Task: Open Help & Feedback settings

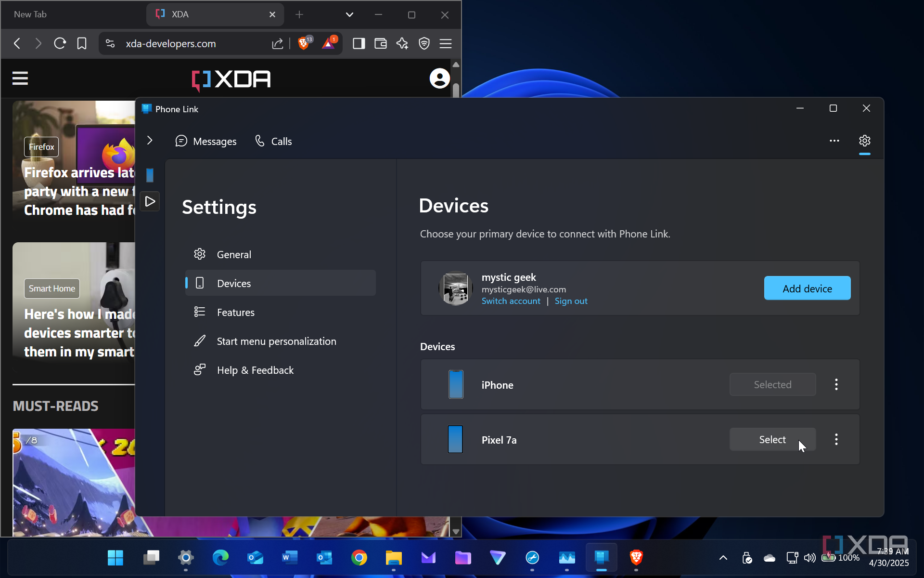Action: click(x=281, y=370)
